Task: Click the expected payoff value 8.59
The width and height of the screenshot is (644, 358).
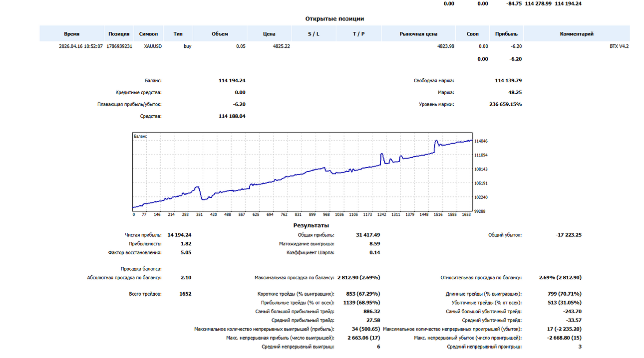Action: pos(374,243)
